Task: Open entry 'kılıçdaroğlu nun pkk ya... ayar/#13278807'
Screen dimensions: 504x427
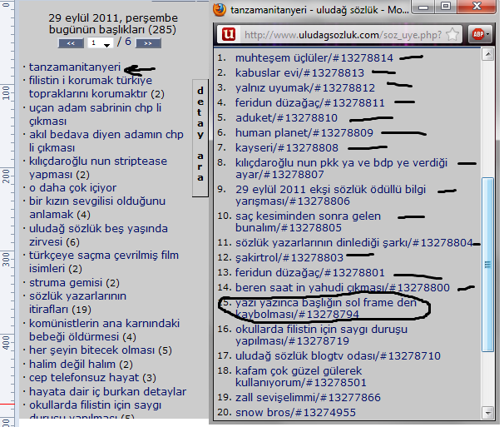Action: click(x=341, y=169)
